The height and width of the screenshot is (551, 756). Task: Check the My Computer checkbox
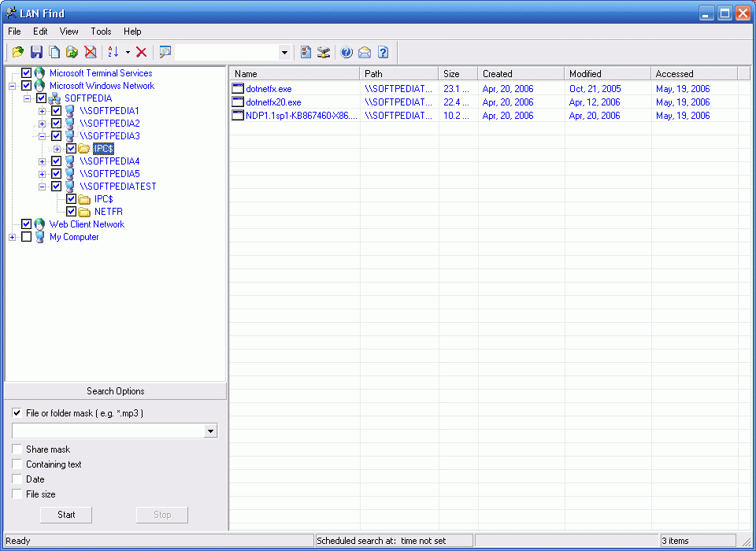pos(27,237)
